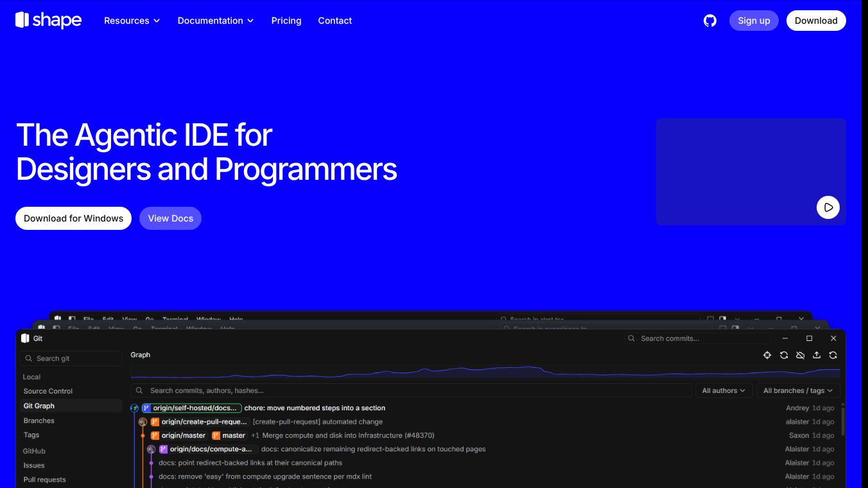Viewport: 868px width, 488px height.
Task: Open the All branches / tags dropdown
Action: [x=798, y=390]
